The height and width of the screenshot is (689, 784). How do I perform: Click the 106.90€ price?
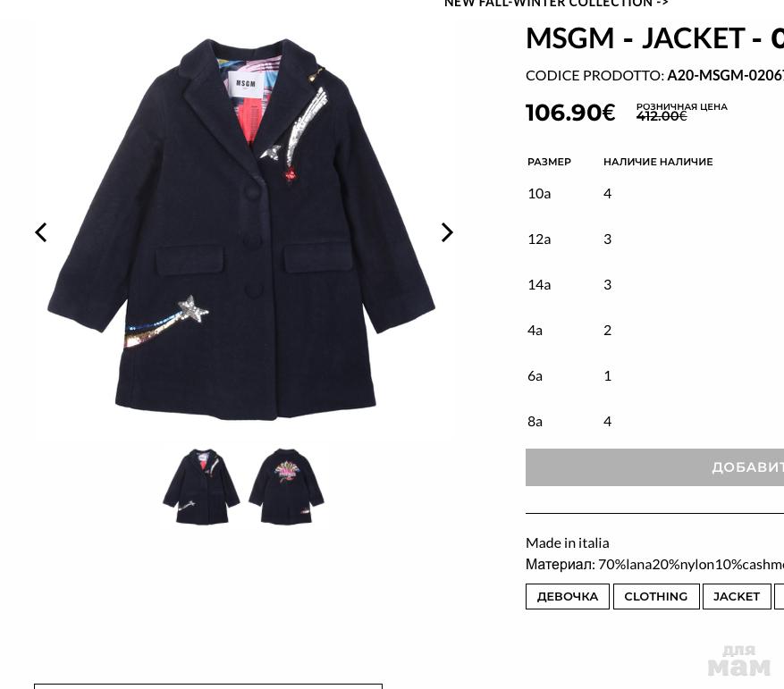pos(570,113)
